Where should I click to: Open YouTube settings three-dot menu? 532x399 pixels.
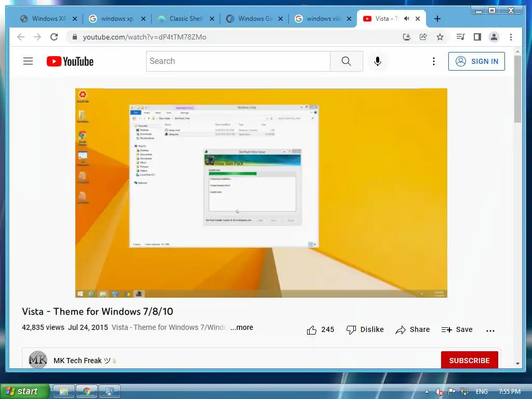click(x=434, y=61)
